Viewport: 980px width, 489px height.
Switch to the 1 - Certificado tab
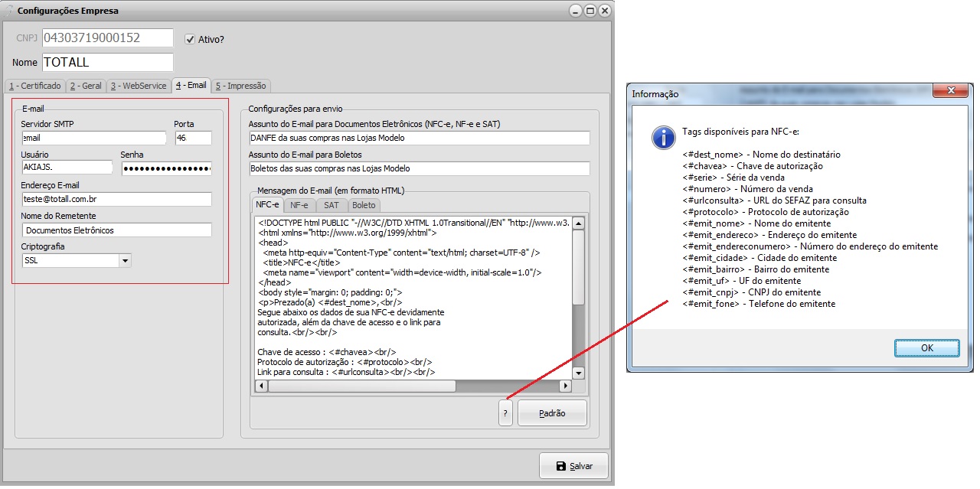tap(34, 86)
